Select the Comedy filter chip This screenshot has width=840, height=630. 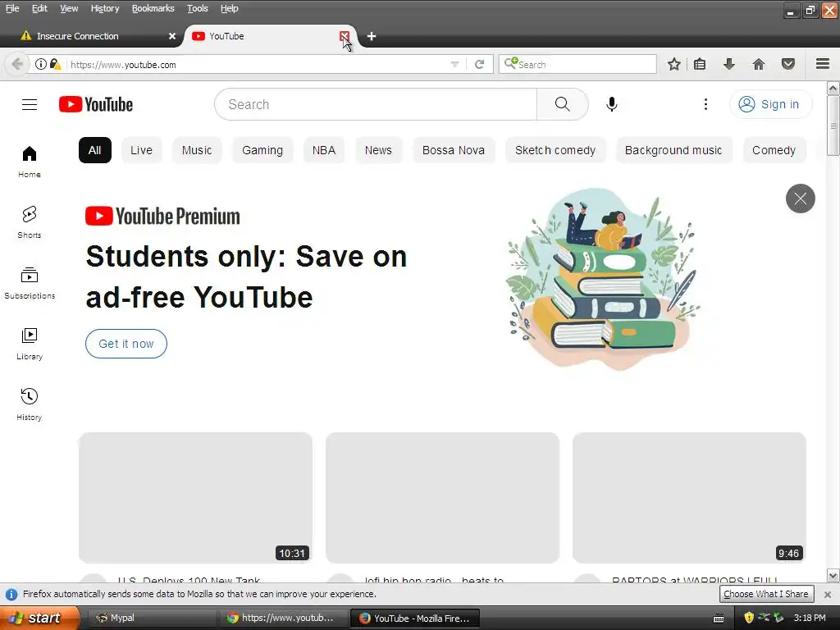tap(774, 150)
